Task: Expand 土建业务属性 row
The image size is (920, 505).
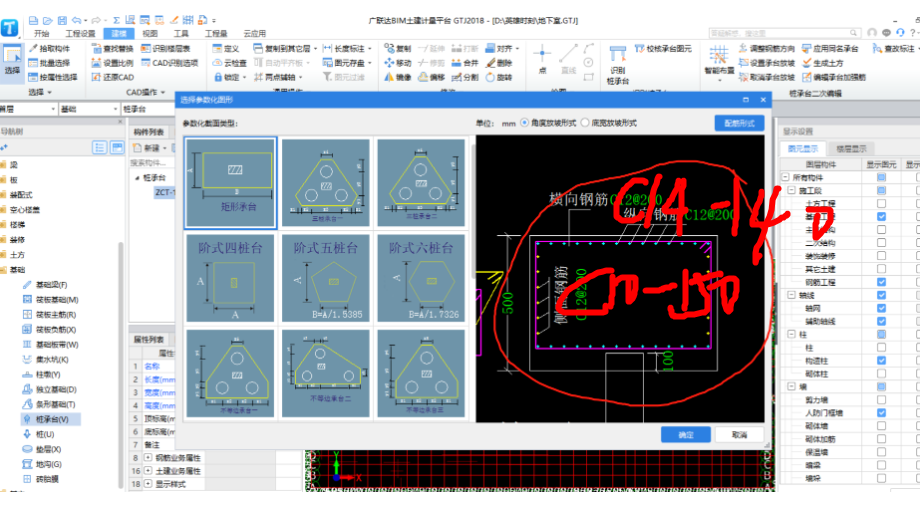Action: 148,470
